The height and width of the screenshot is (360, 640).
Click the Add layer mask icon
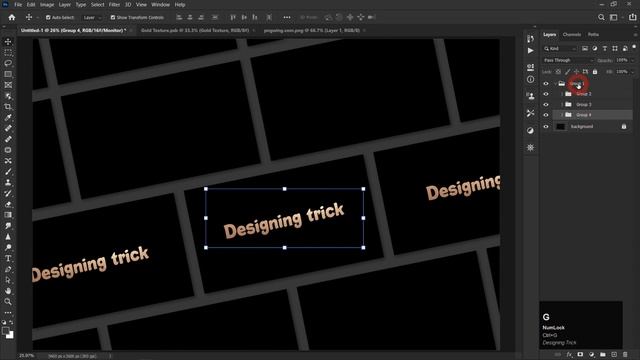[x=580, y=355]
